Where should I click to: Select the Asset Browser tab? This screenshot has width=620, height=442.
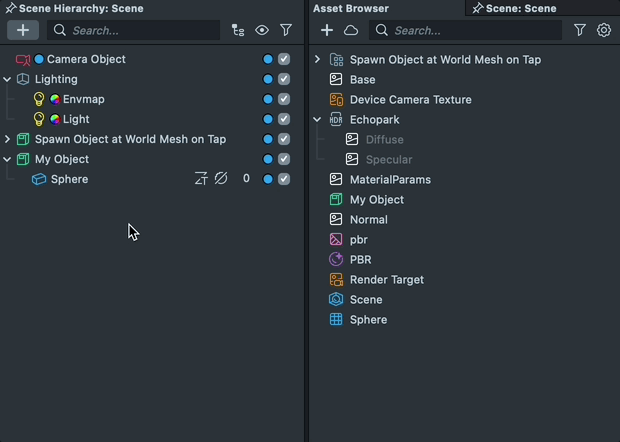[x=351, y=8]
